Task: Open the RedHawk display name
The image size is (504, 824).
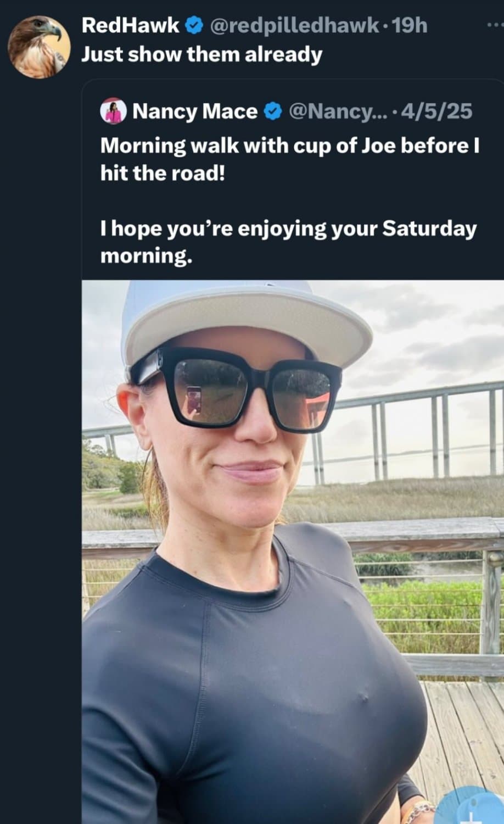Action: [x=131, y=25]
